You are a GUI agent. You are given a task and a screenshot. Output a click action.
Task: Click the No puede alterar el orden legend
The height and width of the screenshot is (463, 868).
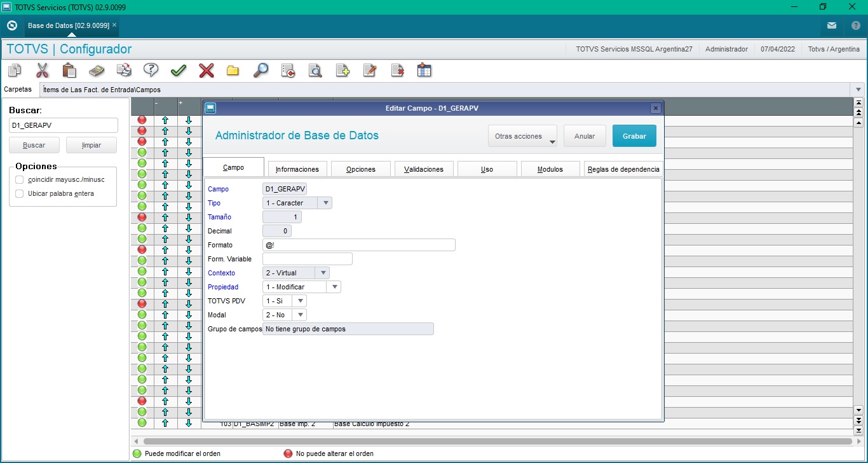329,453
